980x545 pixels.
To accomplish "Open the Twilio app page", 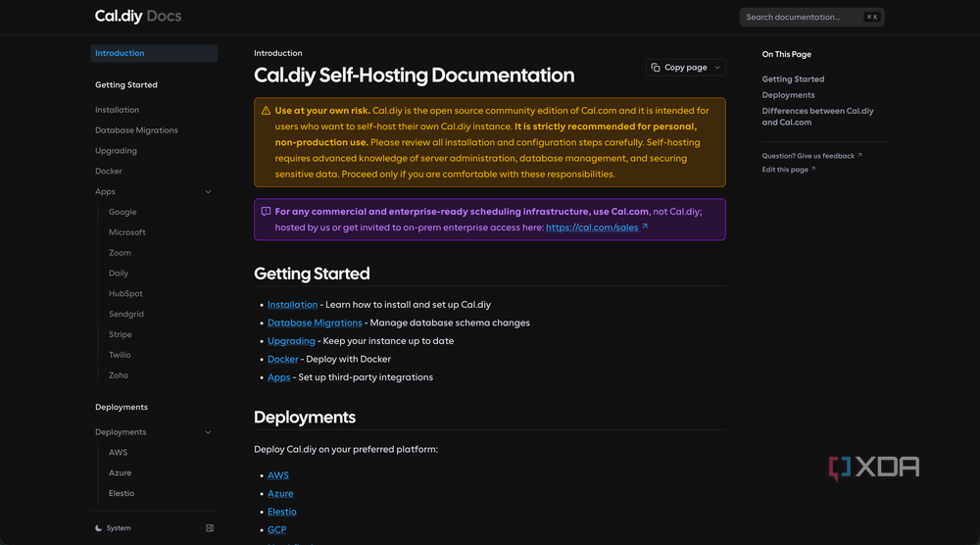I will (120, 355).
